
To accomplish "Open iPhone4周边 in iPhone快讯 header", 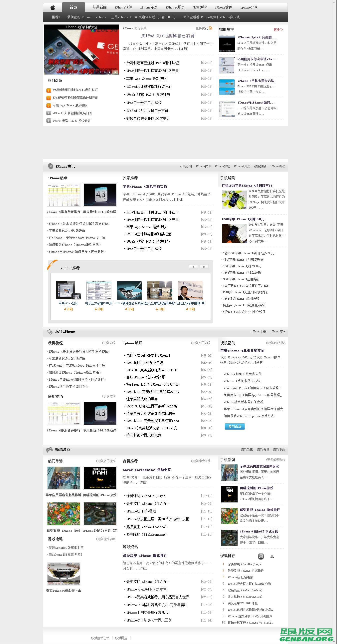I will tap(242, 166).
